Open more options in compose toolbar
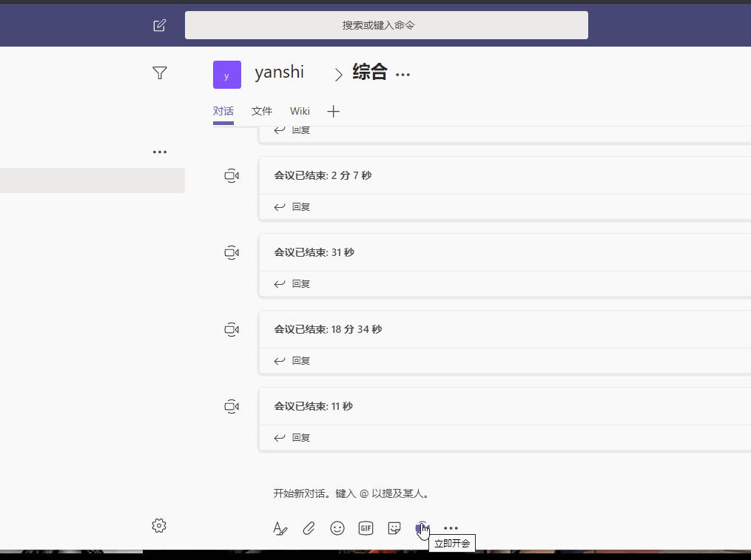 coord(451,528)
